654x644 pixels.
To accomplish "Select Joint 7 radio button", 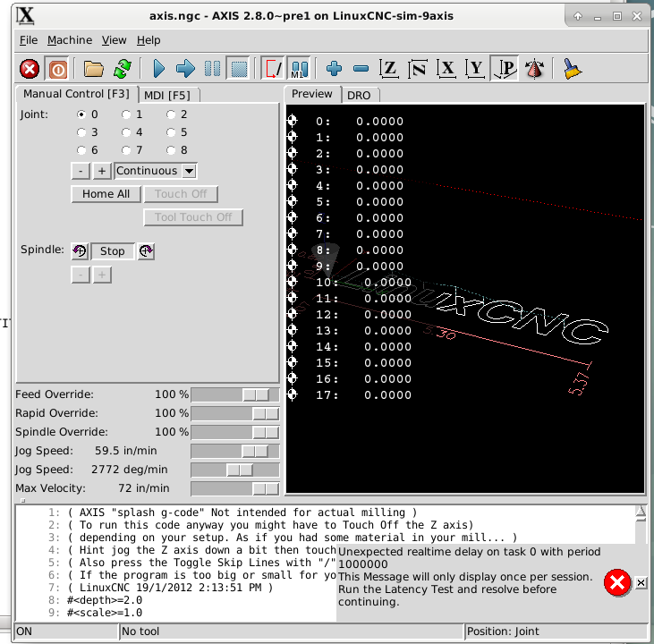I will (126, 150).
